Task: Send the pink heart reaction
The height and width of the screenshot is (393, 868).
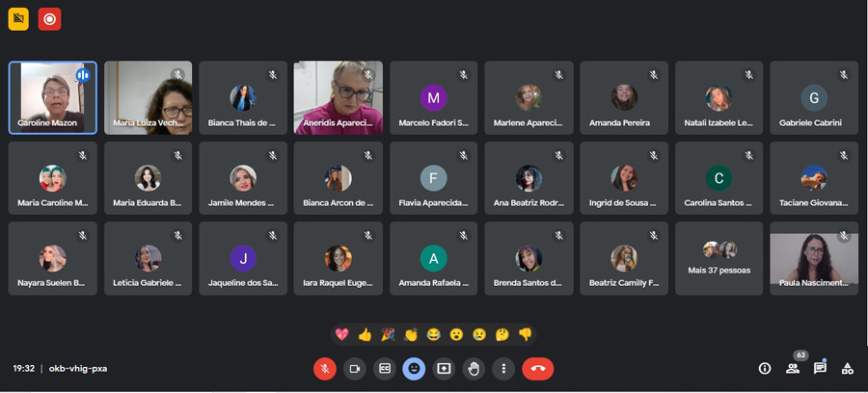Action: [x=341, y=334]
